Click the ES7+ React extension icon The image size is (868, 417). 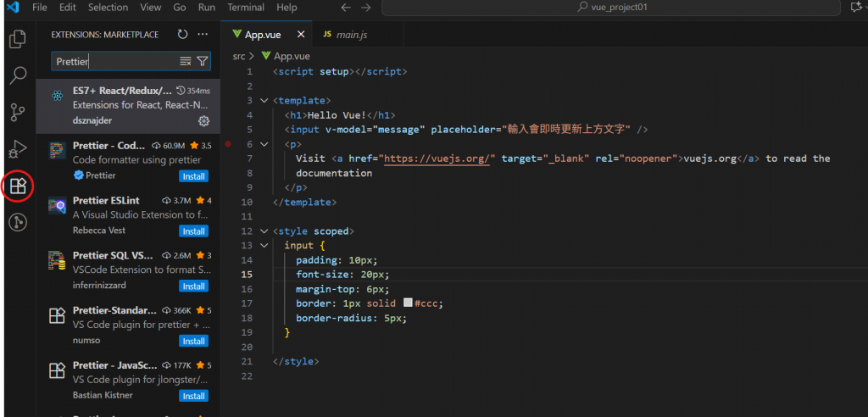57,96
